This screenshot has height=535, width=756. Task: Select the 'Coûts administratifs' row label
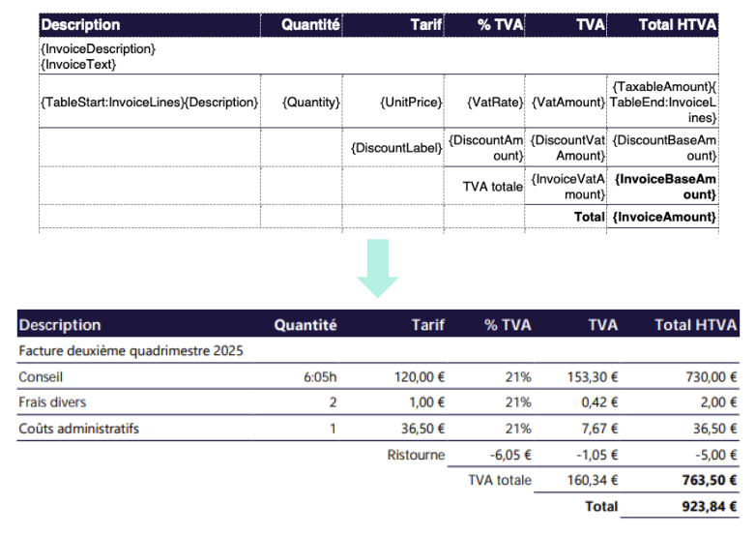click(x=78, y=429)
